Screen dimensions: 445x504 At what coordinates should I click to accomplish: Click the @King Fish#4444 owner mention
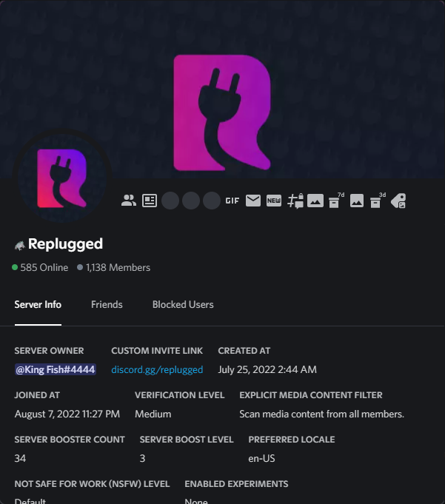pos(56,369)
